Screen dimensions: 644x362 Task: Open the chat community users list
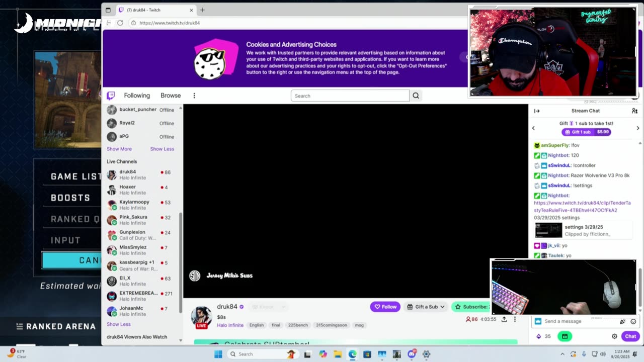tap(634, 111)
